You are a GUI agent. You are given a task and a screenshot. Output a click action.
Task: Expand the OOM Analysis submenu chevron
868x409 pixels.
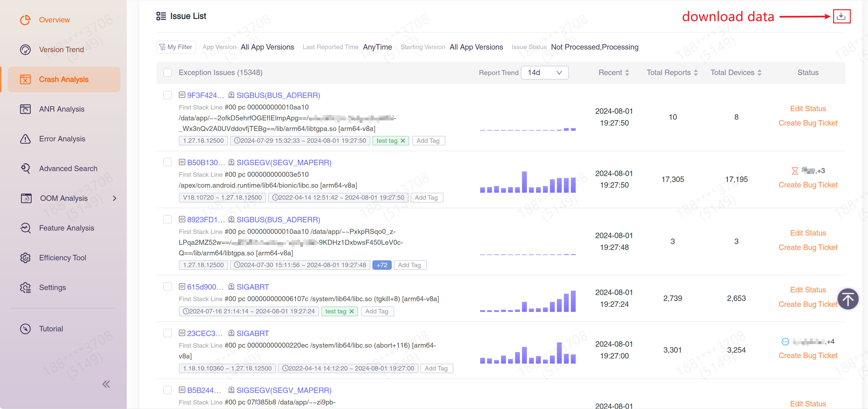(114, 198)
